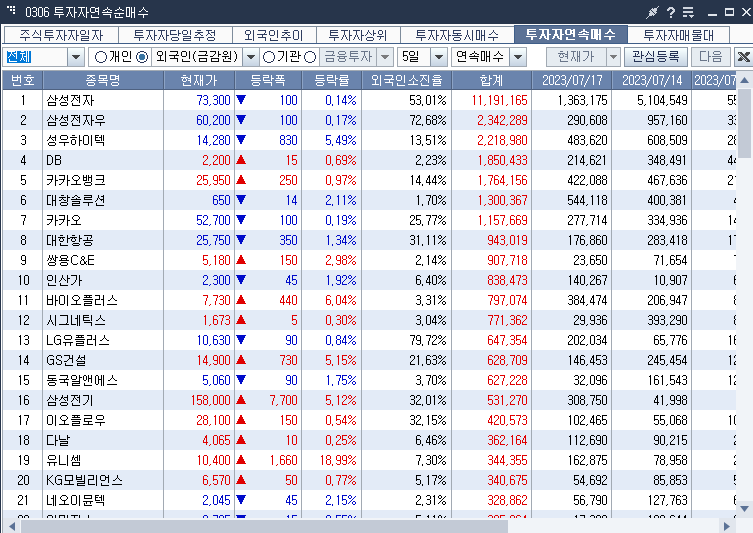Click the tools icon right of 다음

(x=743, y=57)
